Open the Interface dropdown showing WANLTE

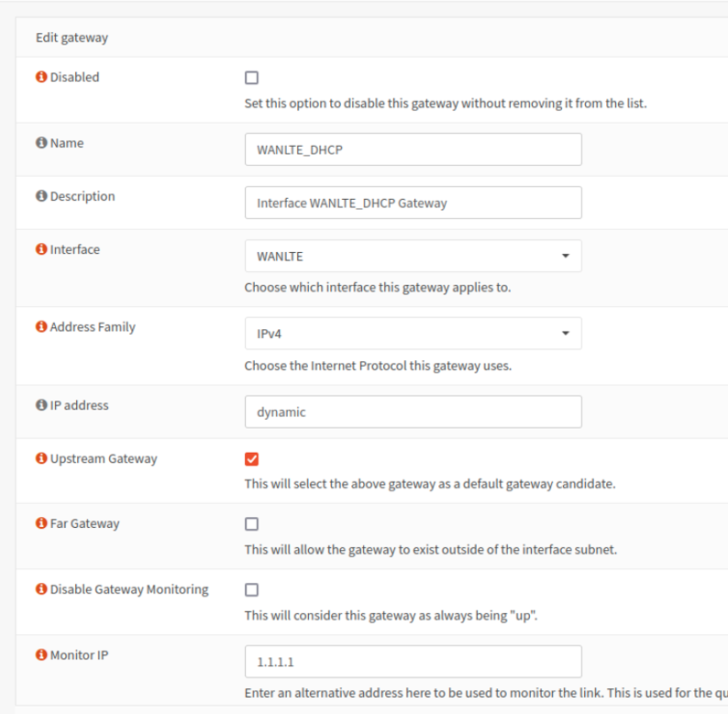point(414,256)
